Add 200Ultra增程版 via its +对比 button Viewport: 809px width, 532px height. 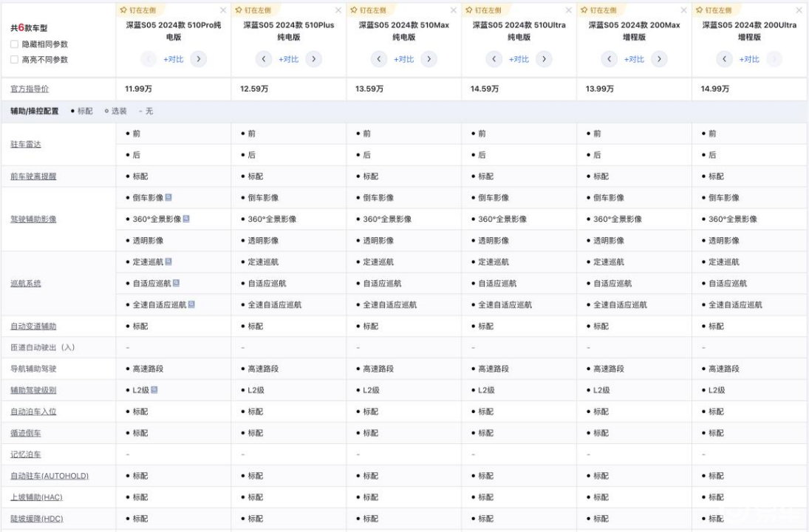749,59
